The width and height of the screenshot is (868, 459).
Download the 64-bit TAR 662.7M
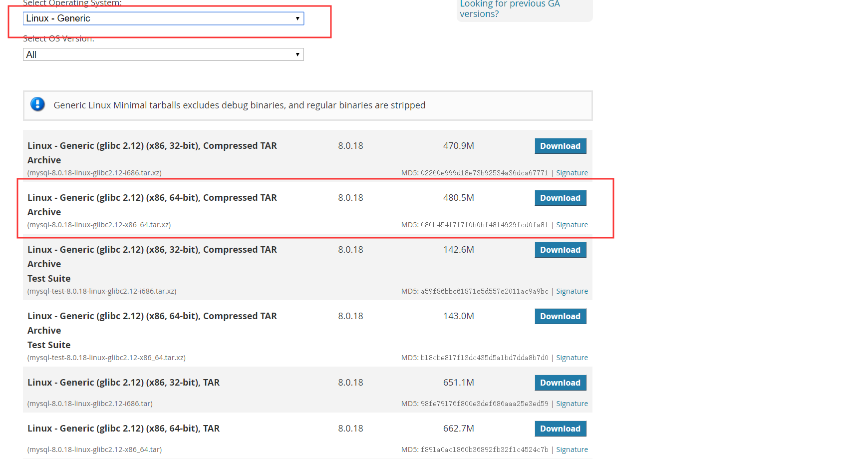(560, 429)
